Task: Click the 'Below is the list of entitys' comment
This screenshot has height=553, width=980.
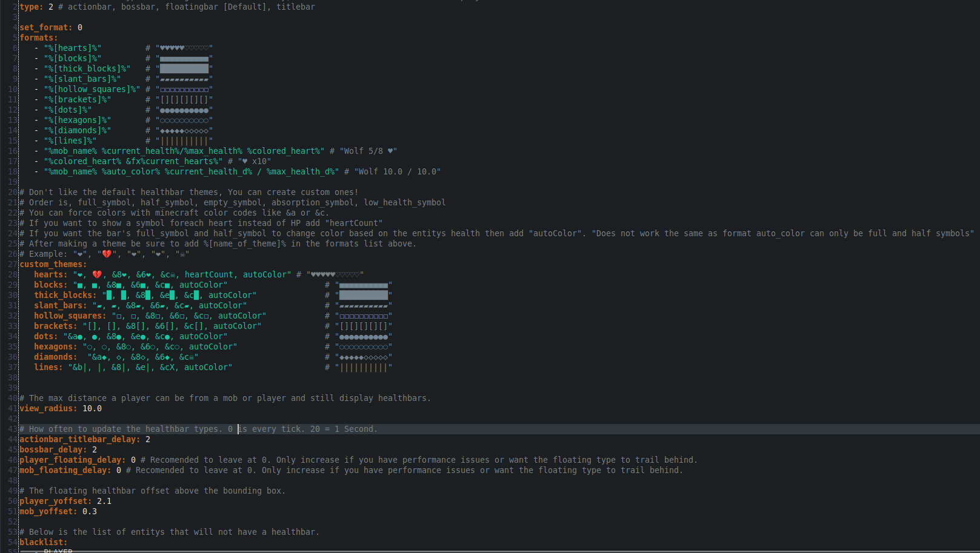Action: [x=170, y=532]
